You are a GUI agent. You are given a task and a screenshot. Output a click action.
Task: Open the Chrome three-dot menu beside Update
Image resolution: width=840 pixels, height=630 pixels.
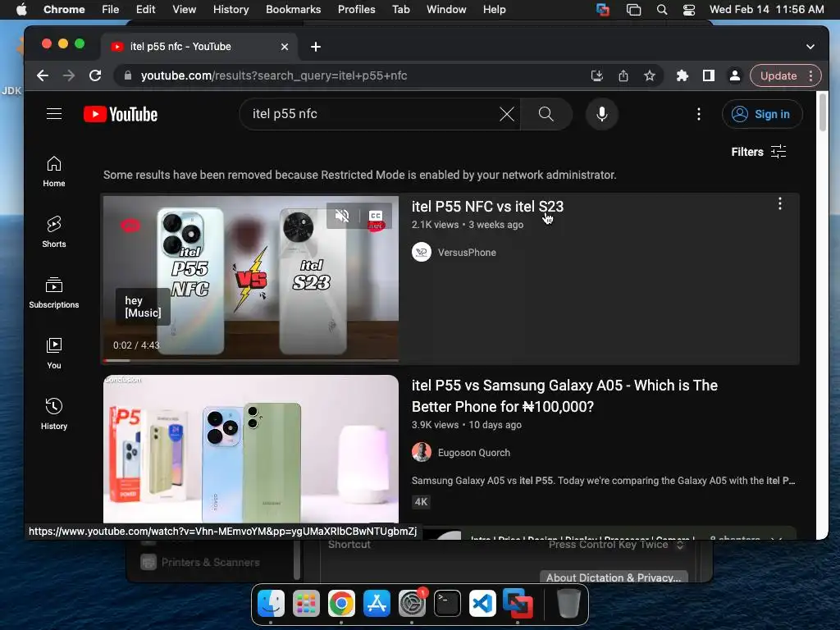point(811,75)
